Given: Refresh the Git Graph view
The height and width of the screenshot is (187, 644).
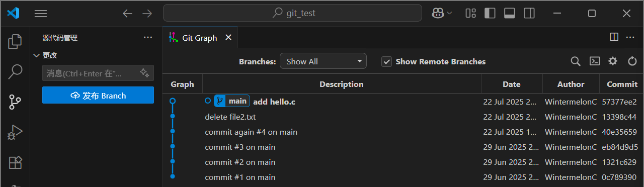Looking at the screenshot, I should pyautogui.click(x=632, y=61).
